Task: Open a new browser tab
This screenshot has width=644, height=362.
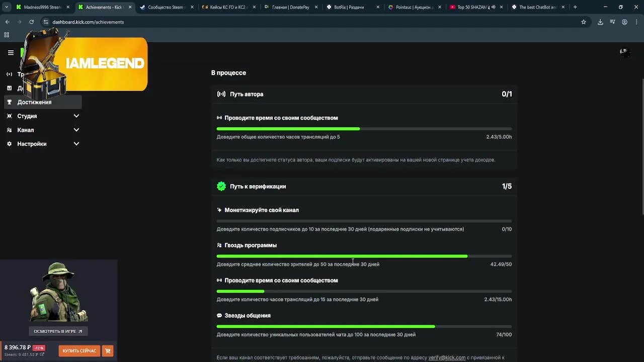Action: [575, 7]
